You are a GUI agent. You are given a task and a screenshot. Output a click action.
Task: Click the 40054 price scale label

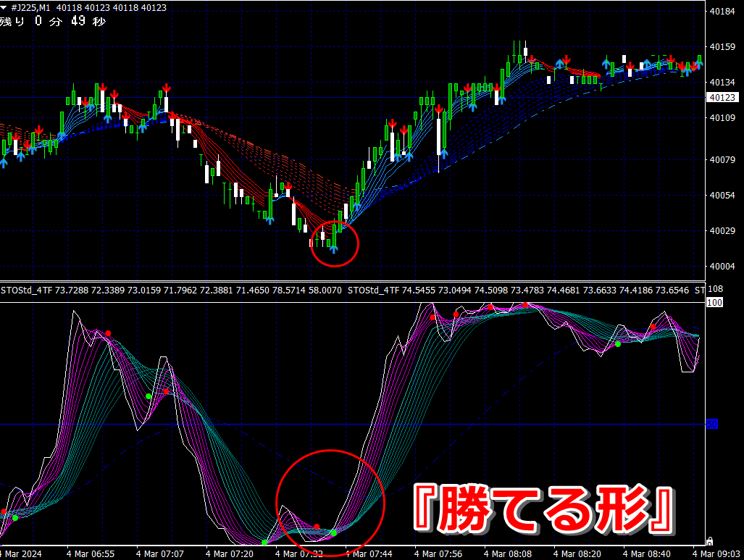tap(722, 196)
